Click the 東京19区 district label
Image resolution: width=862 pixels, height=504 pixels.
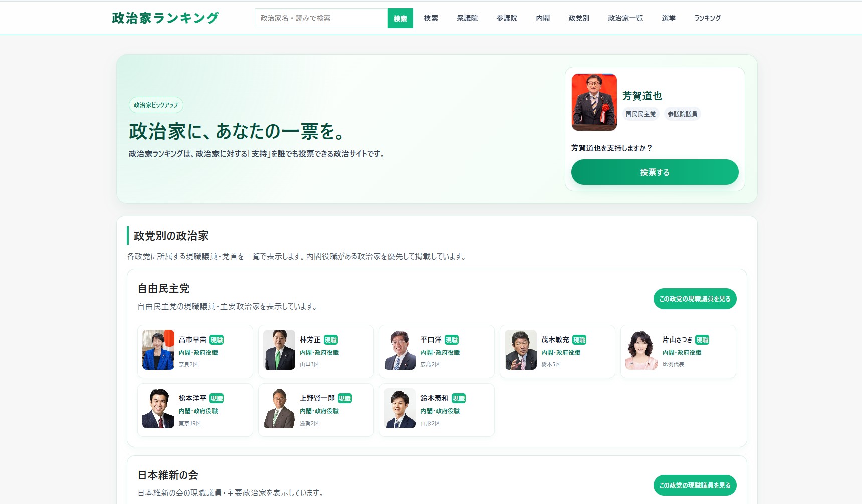click(x=190, y=423)
